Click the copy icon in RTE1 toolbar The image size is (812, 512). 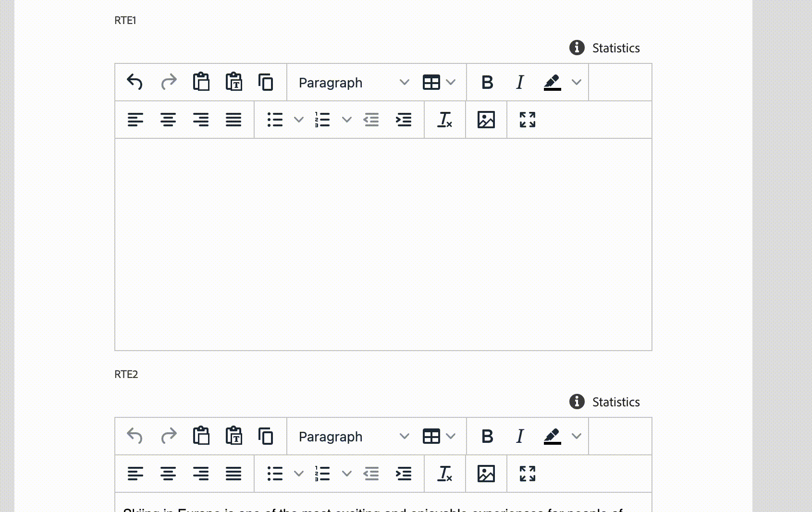click(266, 82)
